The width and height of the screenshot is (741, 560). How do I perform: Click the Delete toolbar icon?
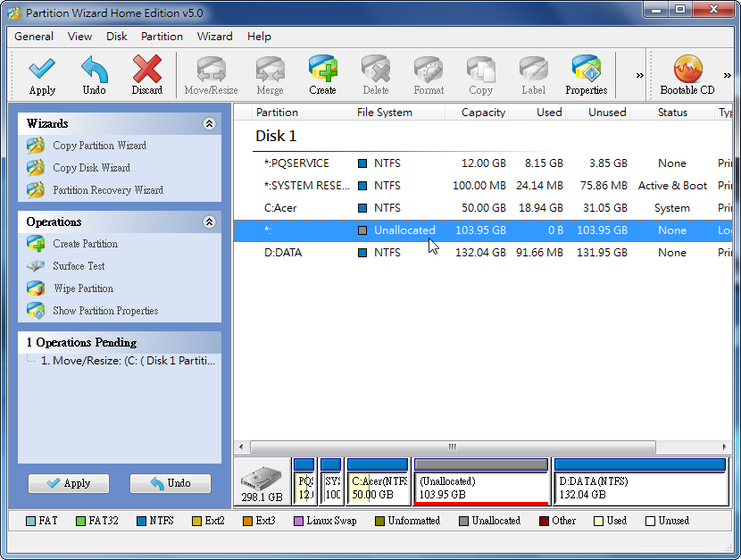click(x=376, y=69)
